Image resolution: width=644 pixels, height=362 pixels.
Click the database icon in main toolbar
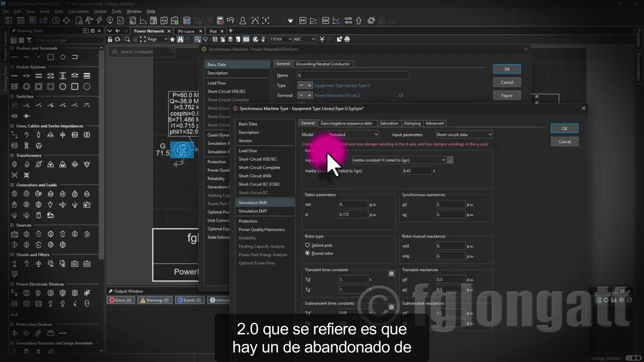pos(187,21)
